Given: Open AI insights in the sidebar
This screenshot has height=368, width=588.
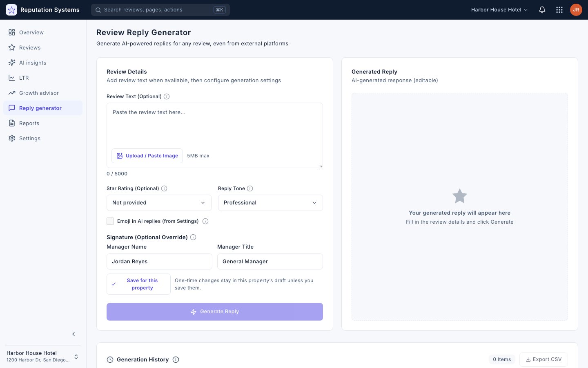Looking at the screenshot, I should (x=43, y=63).
